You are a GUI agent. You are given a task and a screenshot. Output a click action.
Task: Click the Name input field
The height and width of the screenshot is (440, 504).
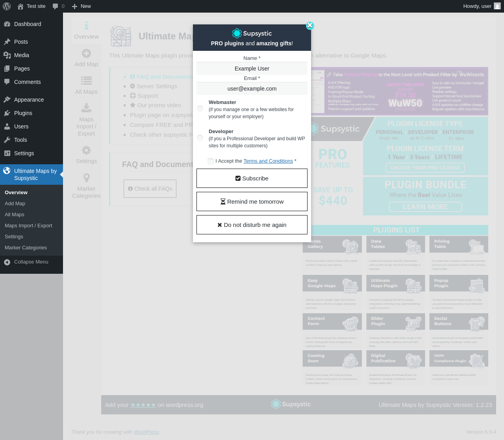pos(252,69)
